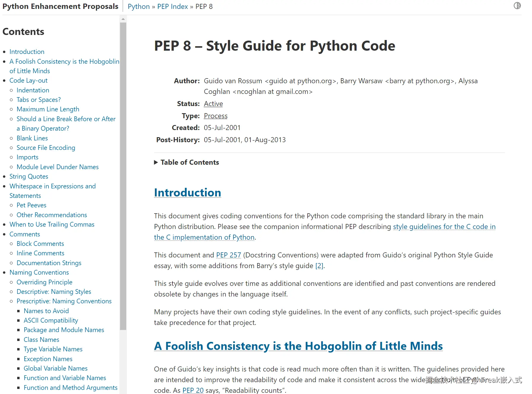Open the PEP 20 link
This screenshot has width=532, height=394.
tap(193, 390)
